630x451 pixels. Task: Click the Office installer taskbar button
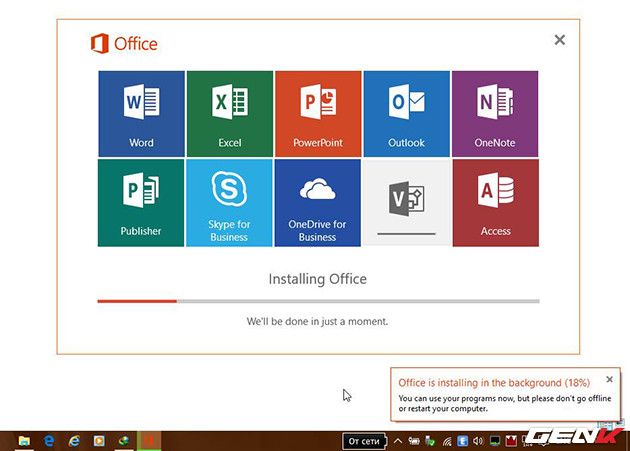click(x=149, y=441)
